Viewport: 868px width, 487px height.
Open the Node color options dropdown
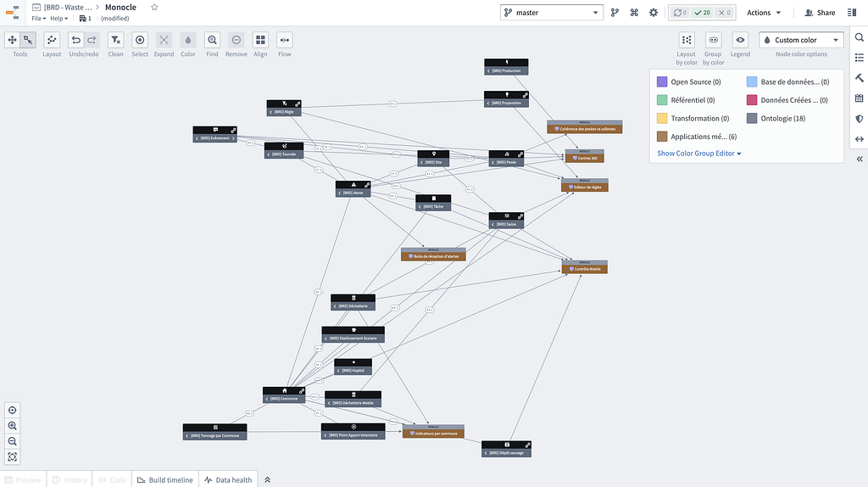[x=801, y=40]
